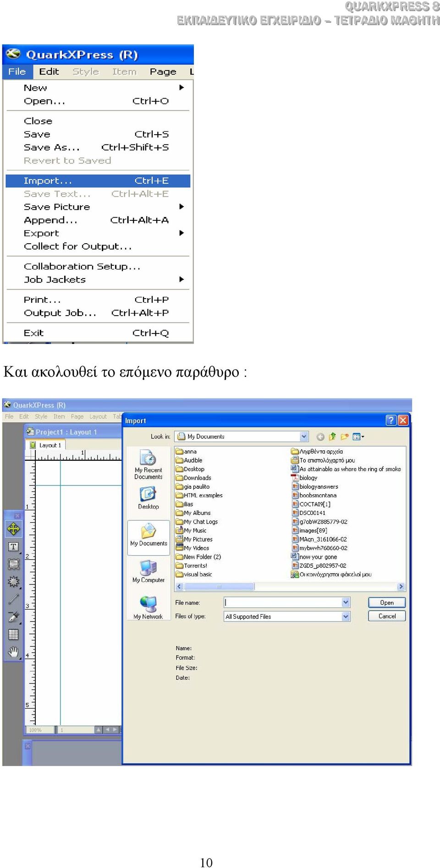
Task: Open the Edit menu in top QuarkXPress window
Action: [49, 71]
